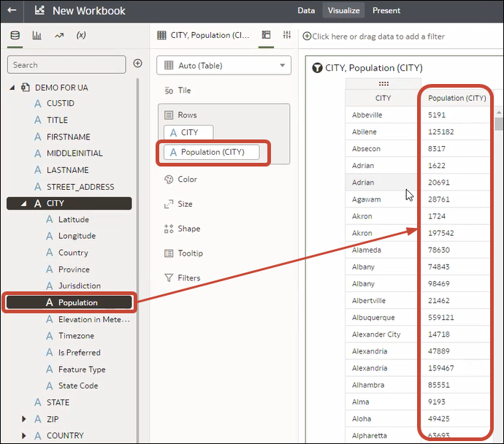Select the Population (CITY) pill in Rows
The image size is (504, 444).
[212, 152]
